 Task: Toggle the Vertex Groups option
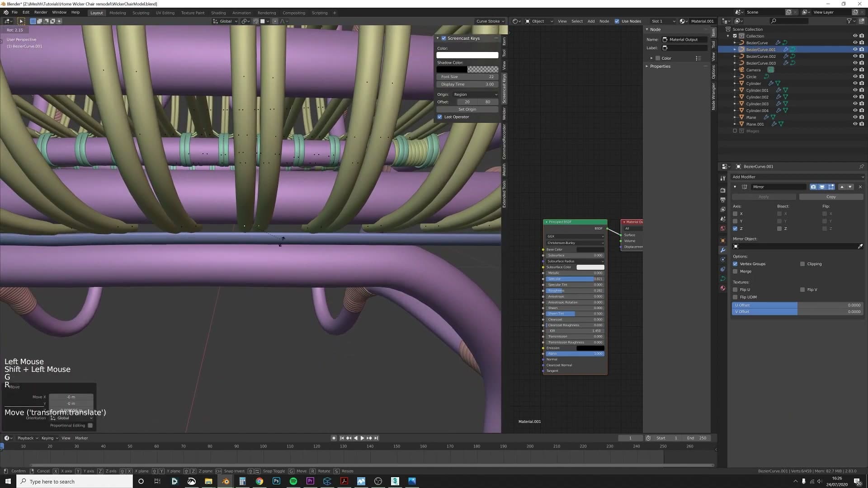click(x=735, y=264)
